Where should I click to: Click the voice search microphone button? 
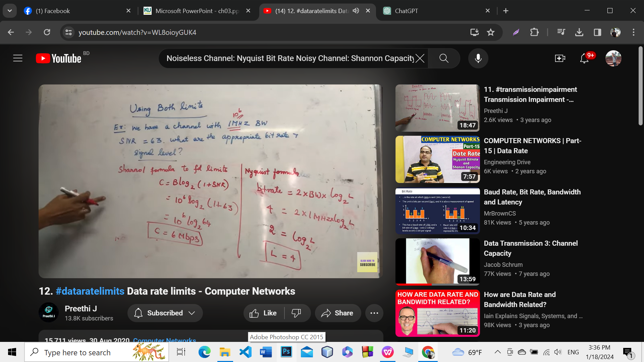(x=478, y=58)
